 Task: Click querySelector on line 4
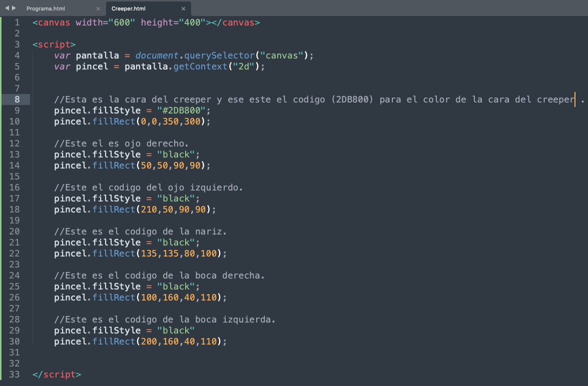[x=219, y=55]
